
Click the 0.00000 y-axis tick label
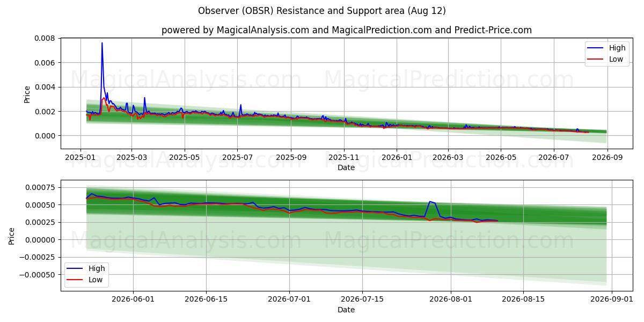coord(41,240)
